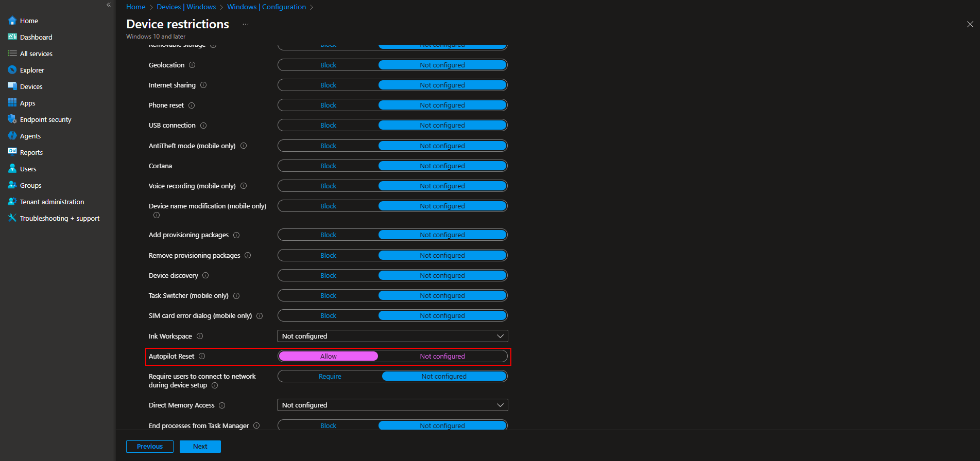Expand the Ink Workspace dropdown
Viewport: 980px width, 461px height.
click(392, 336)
